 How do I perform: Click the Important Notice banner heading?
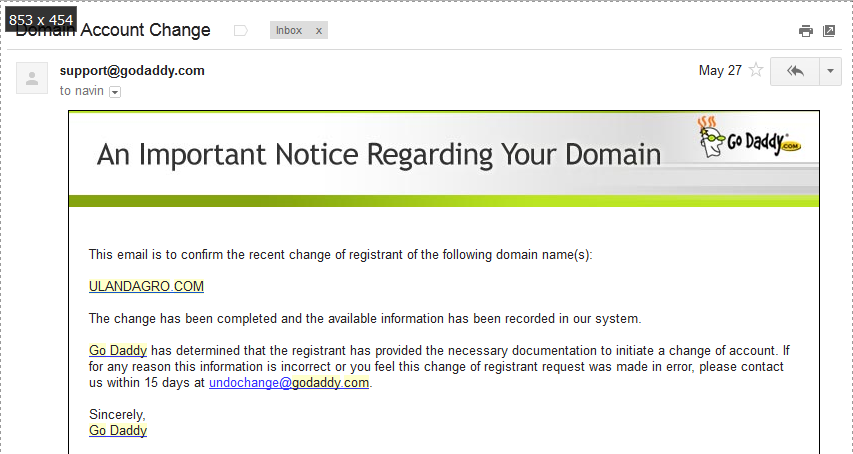pyautogui.click(x=378, y=155)
